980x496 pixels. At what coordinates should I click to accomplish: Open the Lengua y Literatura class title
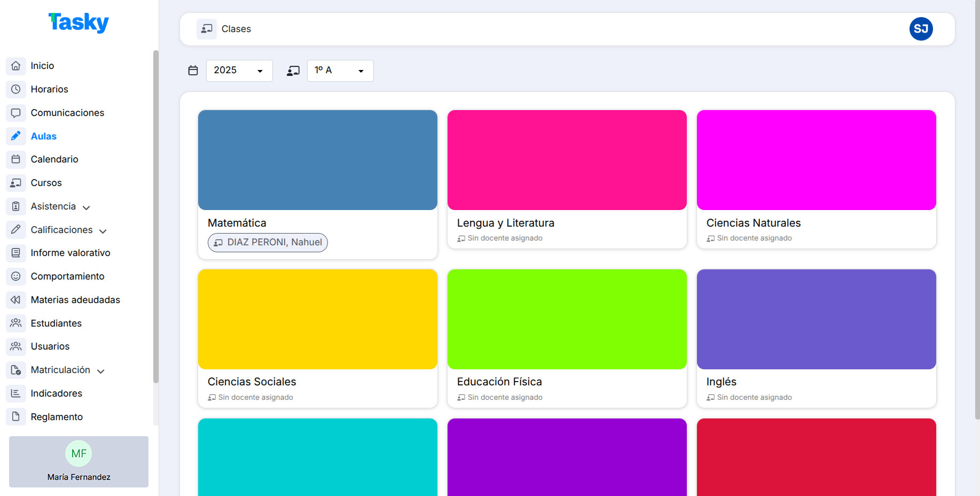coord(506,223)
